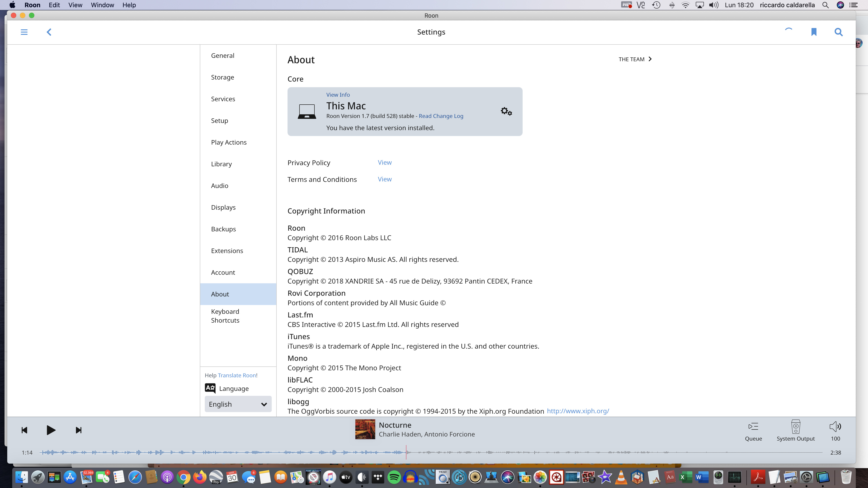Launch TIDAL from the dock

[378, 477]
